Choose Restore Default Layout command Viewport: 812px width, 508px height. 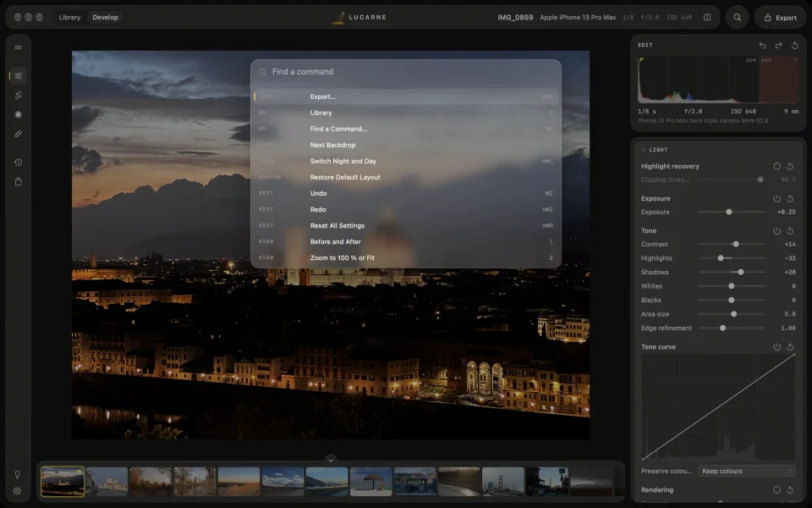[405, 177]
